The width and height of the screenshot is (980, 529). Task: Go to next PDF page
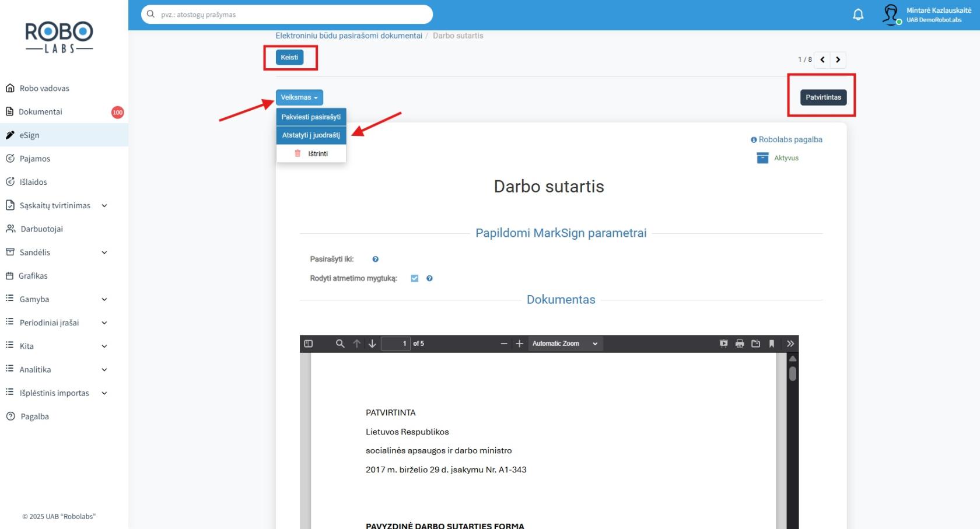coord(372,344)
